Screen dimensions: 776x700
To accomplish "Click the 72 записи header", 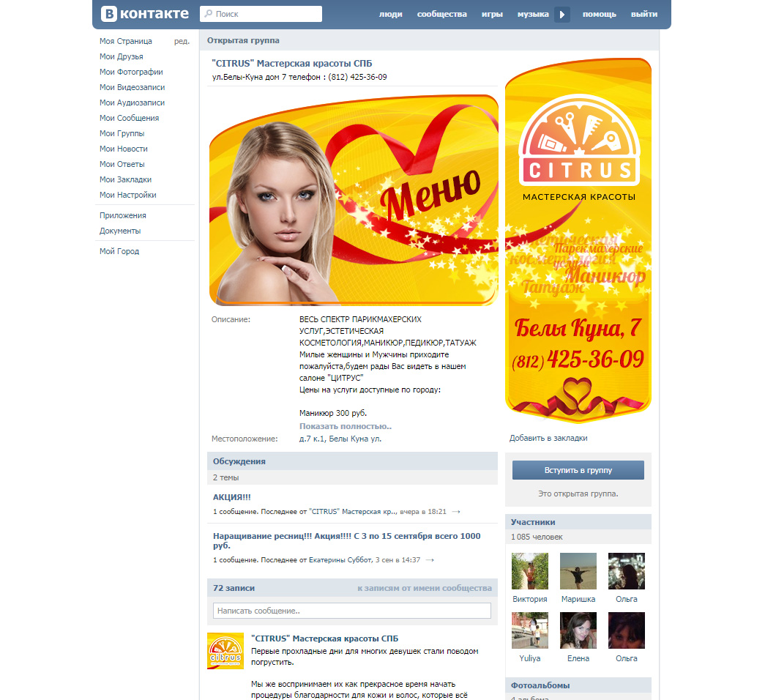I will 234,588.
